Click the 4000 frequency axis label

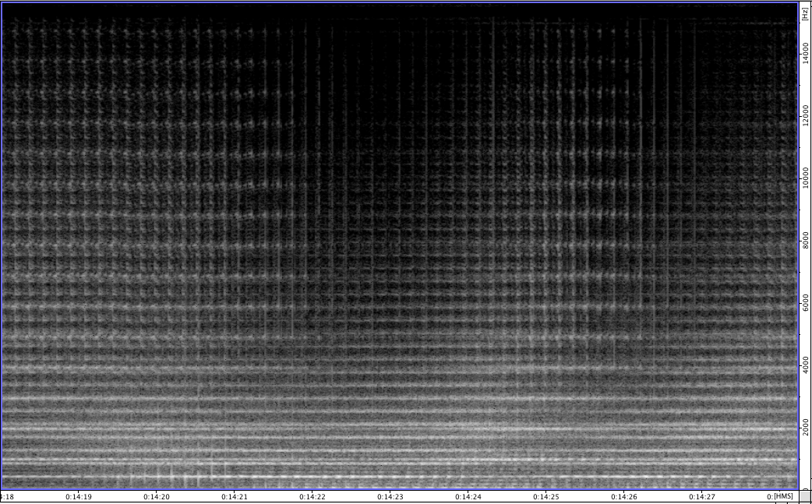(805, 366)
